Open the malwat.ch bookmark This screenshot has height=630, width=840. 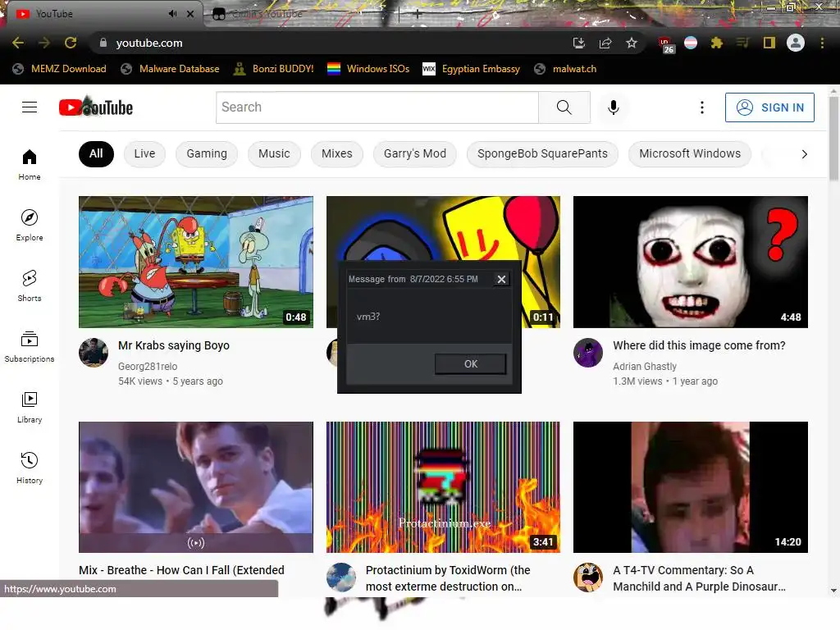565,69
